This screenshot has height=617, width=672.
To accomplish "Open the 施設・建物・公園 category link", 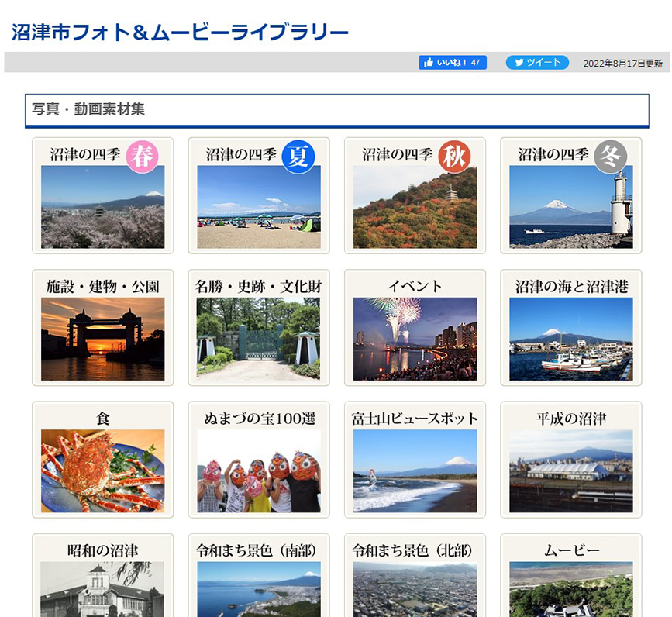I will (103, 286).
